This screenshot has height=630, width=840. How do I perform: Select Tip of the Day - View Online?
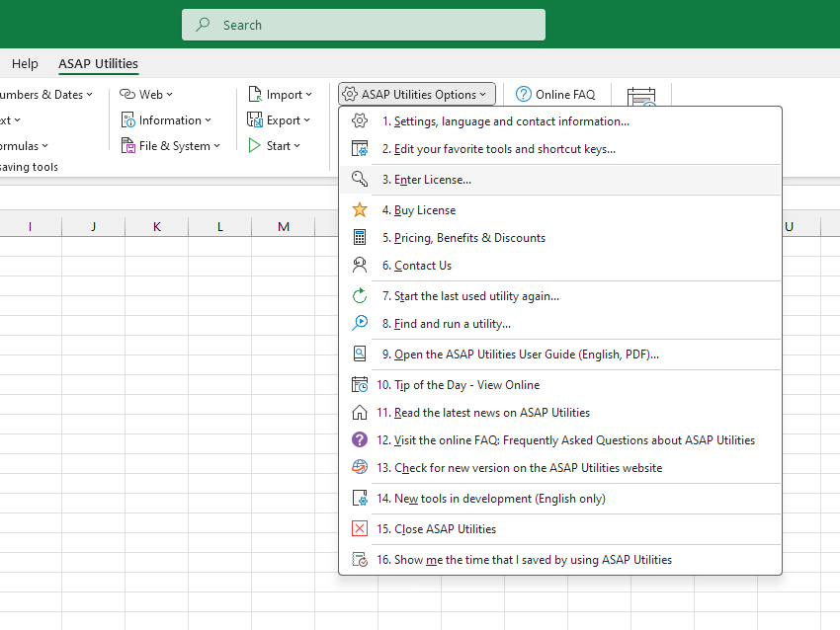point(560,384)
